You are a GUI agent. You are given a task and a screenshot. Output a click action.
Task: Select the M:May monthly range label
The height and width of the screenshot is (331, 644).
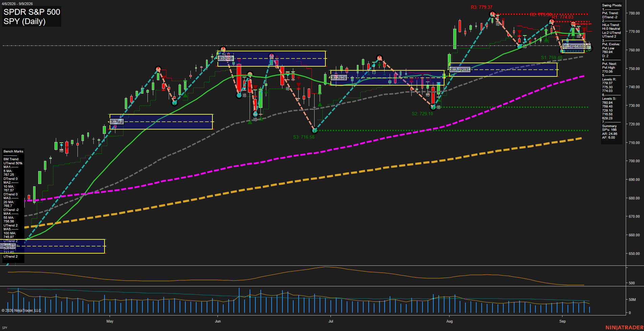(x=117, y=121)
